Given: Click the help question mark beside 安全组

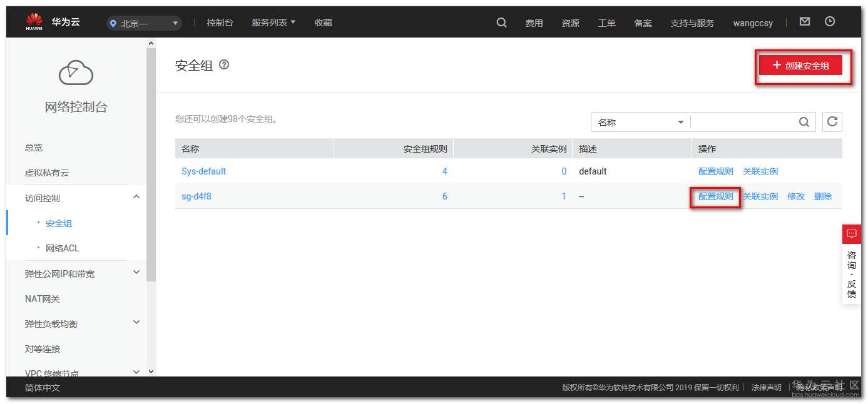Looking at the screenshot, I should click(224, 64).
